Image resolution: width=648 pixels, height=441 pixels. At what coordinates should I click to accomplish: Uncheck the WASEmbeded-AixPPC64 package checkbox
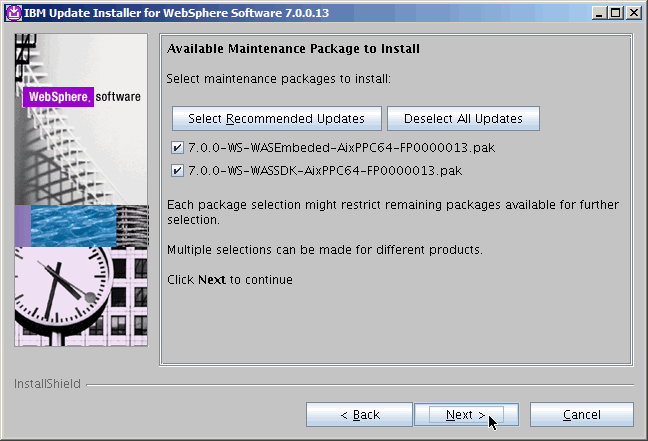[x=177, y=147]
